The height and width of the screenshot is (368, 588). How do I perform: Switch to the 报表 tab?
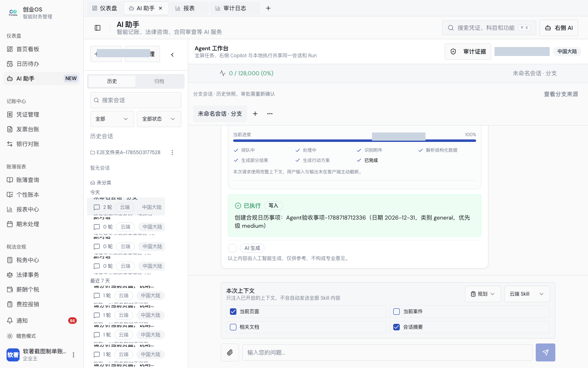(189, 8)
